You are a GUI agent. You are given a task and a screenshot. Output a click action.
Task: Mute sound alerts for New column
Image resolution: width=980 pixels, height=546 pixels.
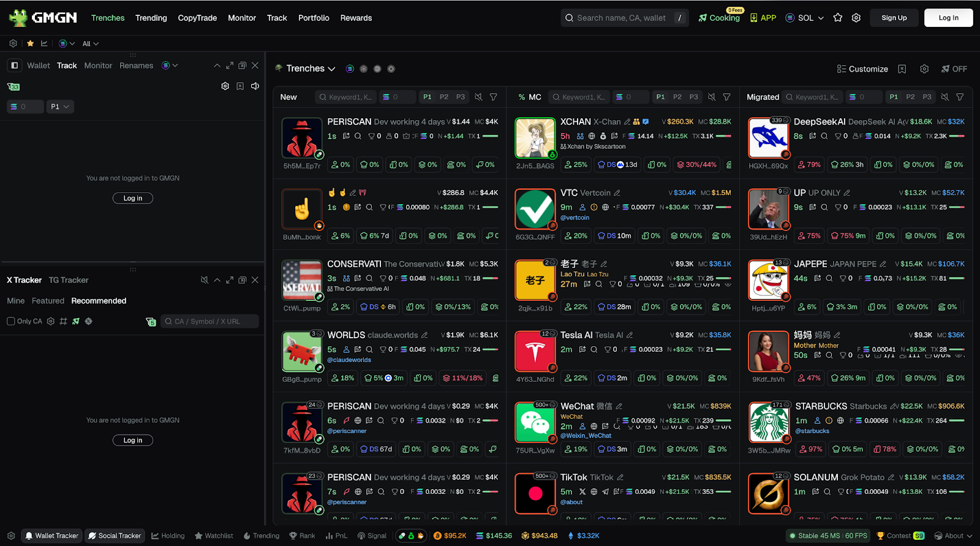478,97
